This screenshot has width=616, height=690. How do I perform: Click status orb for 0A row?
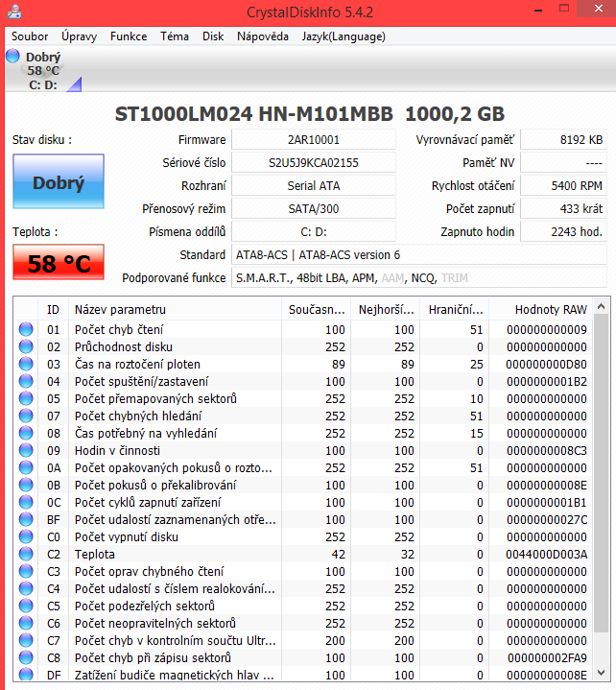pyautogui.click(x=26, y=467)
